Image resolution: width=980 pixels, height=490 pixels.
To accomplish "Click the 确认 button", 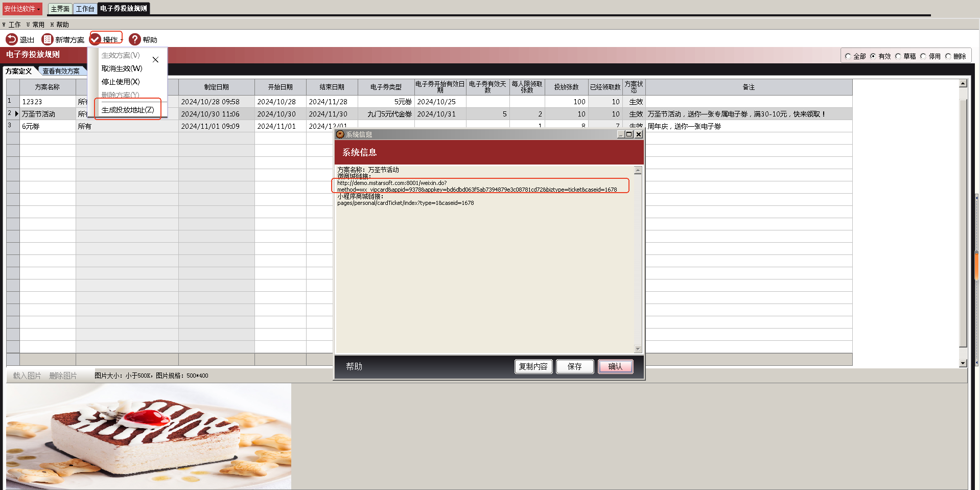I will click(616, 366).
